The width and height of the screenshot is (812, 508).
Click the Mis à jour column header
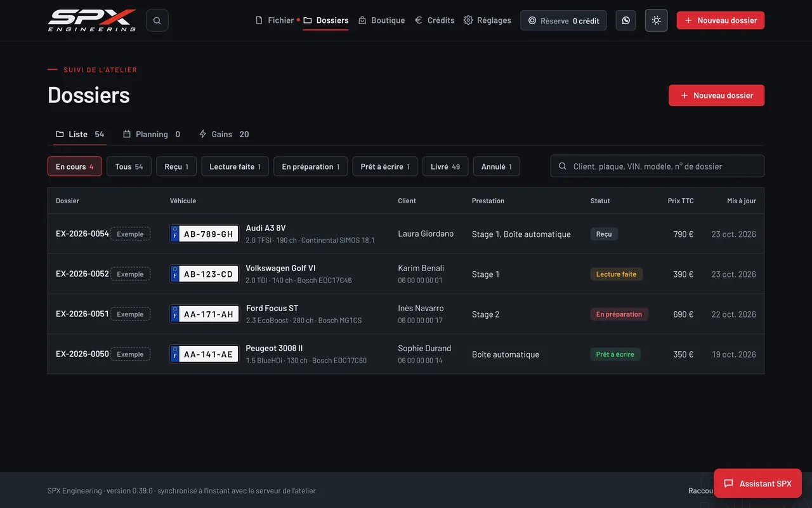click(742, 201)
